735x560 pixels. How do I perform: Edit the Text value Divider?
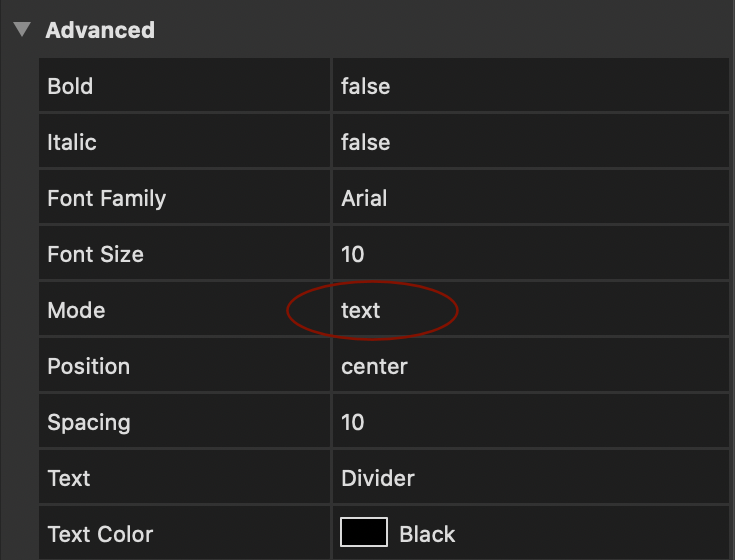pos(378,478)
